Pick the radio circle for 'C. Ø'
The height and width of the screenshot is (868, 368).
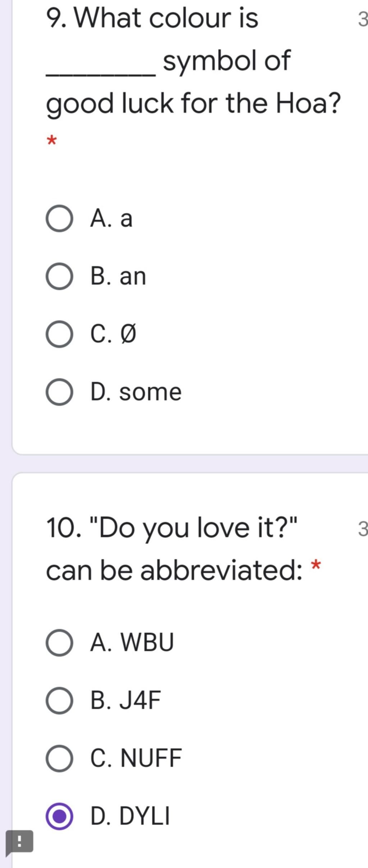pos(59,334)
